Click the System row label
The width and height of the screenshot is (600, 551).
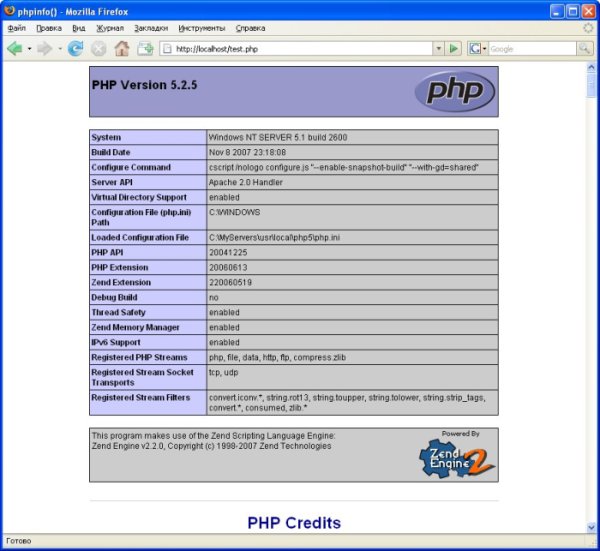click(x=106, y=137)
